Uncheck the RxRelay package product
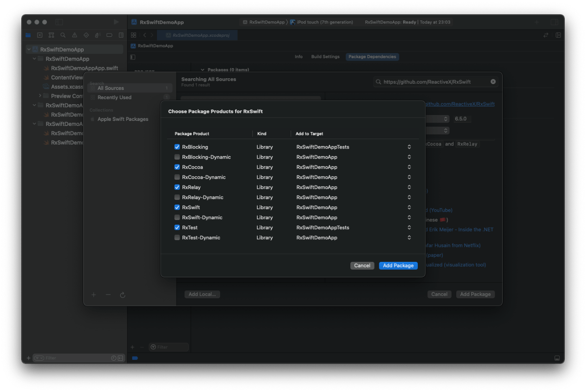586x392 pixels. pyautogui.click(x=177, y=187)
